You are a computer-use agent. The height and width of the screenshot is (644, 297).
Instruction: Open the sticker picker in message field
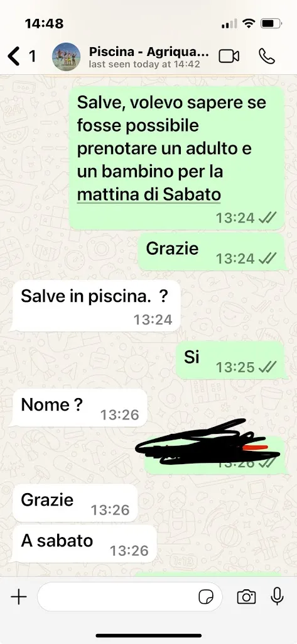click(x=206, y=597)
